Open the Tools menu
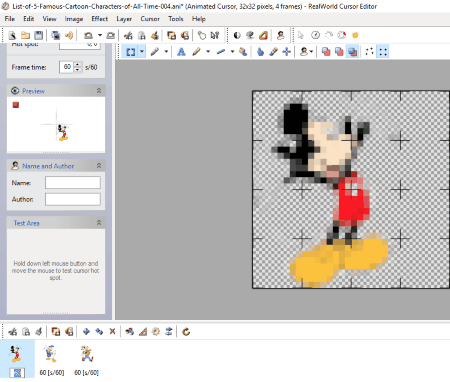This screenshot has width=450, height=382. pyautogui.click(x=176, y=19)
